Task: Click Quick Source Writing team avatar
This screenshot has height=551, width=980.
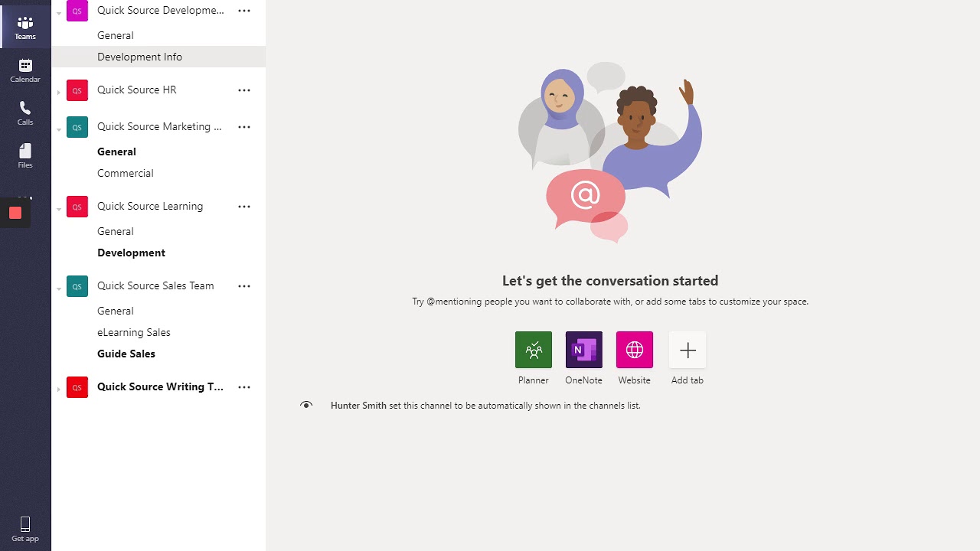Action: coord(77,387)
